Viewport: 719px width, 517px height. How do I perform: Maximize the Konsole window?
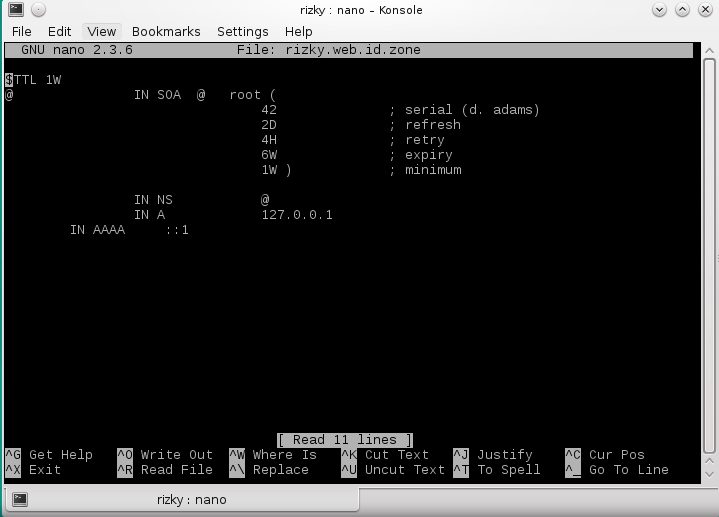682,10
